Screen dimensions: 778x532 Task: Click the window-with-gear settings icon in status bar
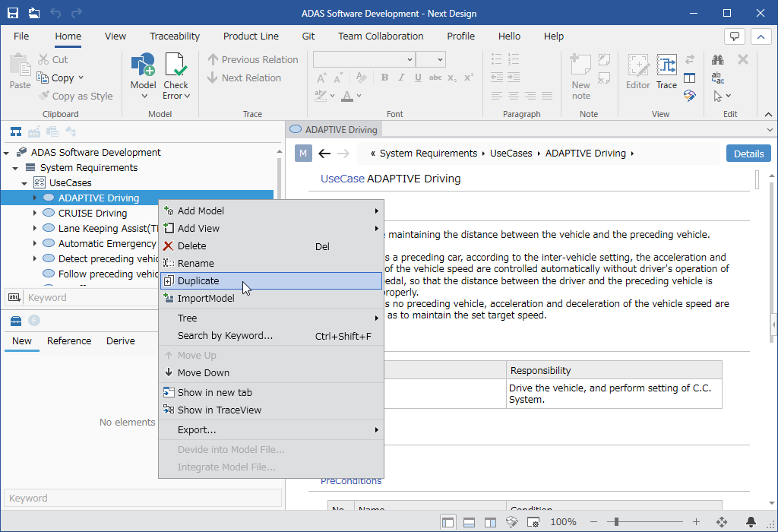[533, 521]
